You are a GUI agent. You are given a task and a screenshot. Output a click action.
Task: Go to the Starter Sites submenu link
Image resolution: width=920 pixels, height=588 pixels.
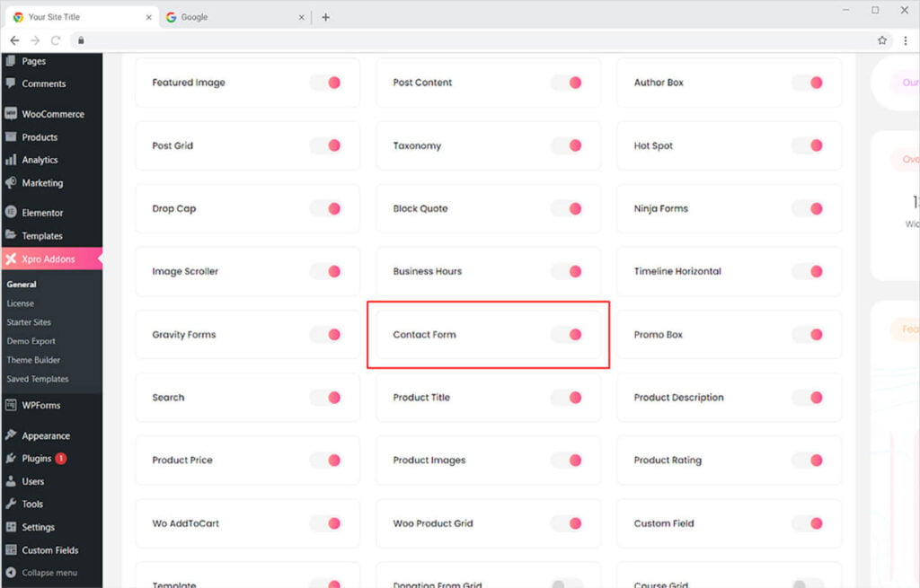pyautogui.click(x=29, y=322)
